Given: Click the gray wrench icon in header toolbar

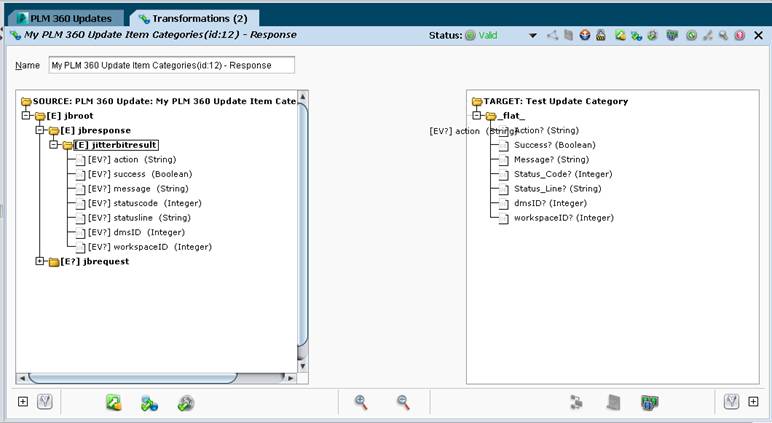Looking at the screenshot, I should 723,35.
